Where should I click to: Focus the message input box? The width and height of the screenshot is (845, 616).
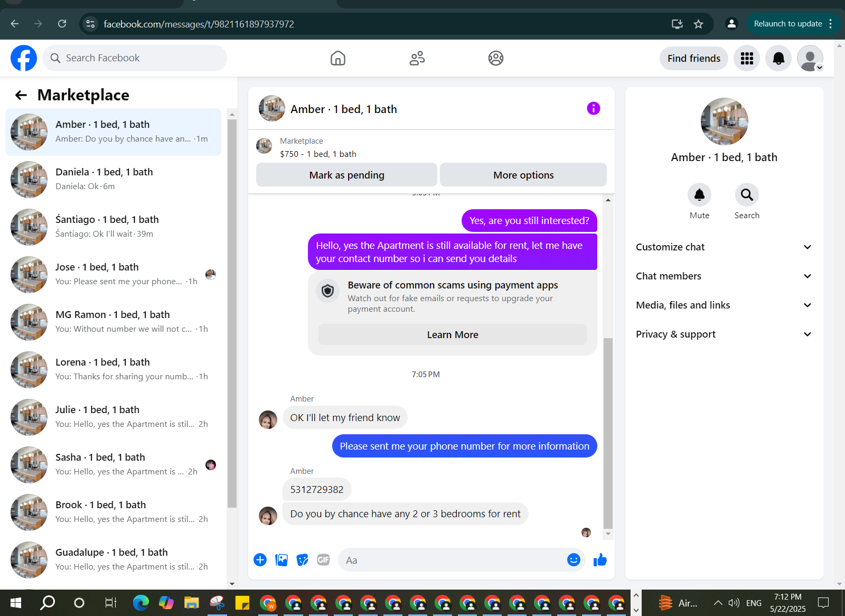pyautogui.click(x=454, y=560)
